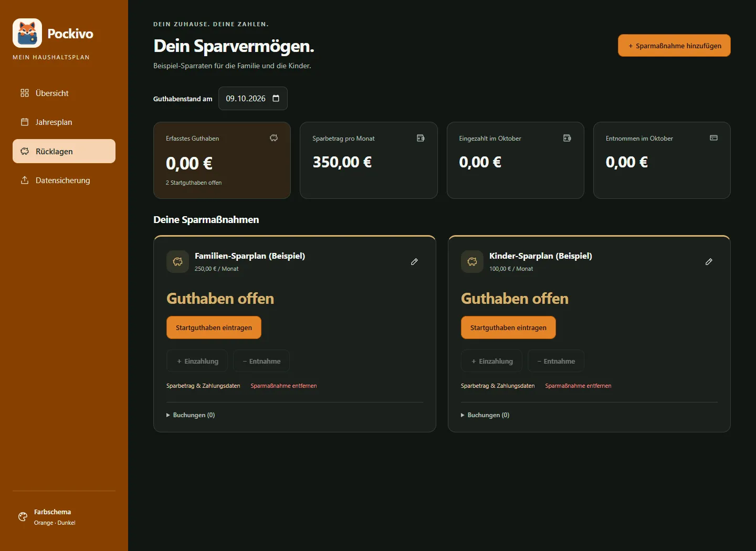756x551 pixels.
Task: Open the Übersicht page
Action: (x=64, y=93)
